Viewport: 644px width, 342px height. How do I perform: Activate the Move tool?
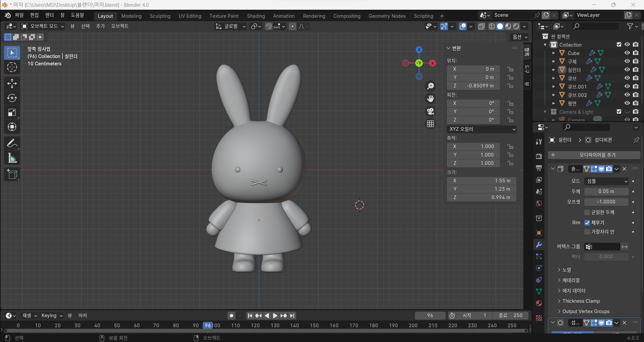pyautogui.click(x=12, y=83)
